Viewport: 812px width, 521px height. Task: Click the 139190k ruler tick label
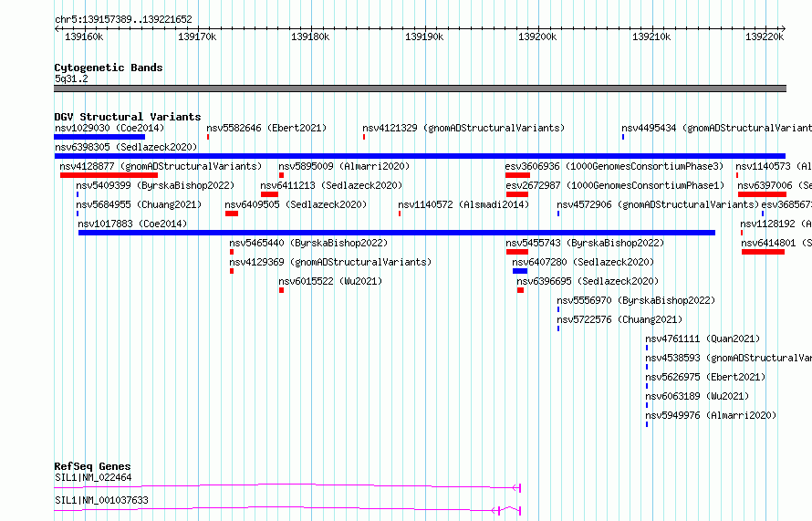pyautogui.click(x=424, y=36)
